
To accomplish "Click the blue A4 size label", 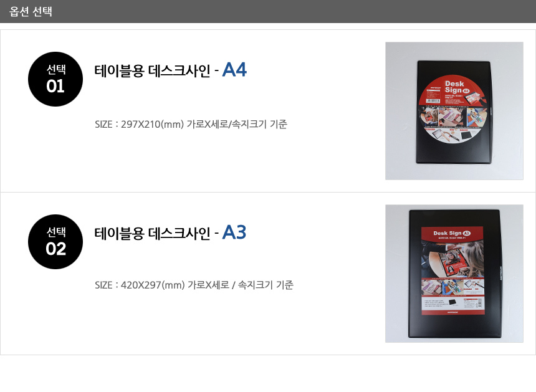I will 234,70.
